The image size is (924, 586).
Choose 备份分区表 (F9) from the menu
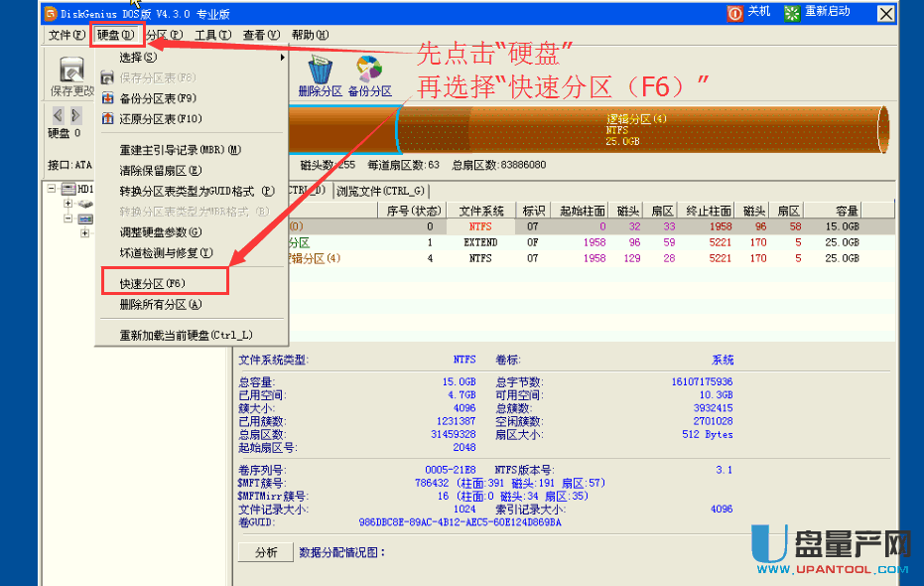click(x=159, y=98)
